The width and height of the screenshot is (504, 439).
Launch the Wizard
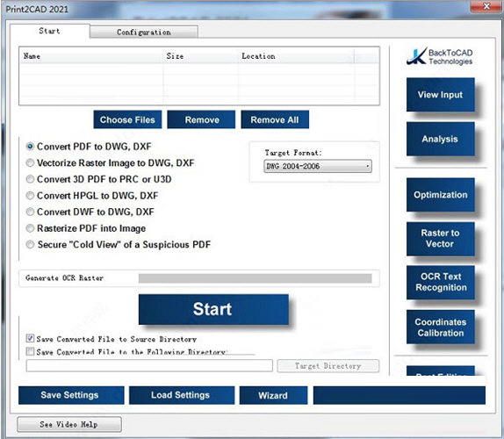coord(273,395)
